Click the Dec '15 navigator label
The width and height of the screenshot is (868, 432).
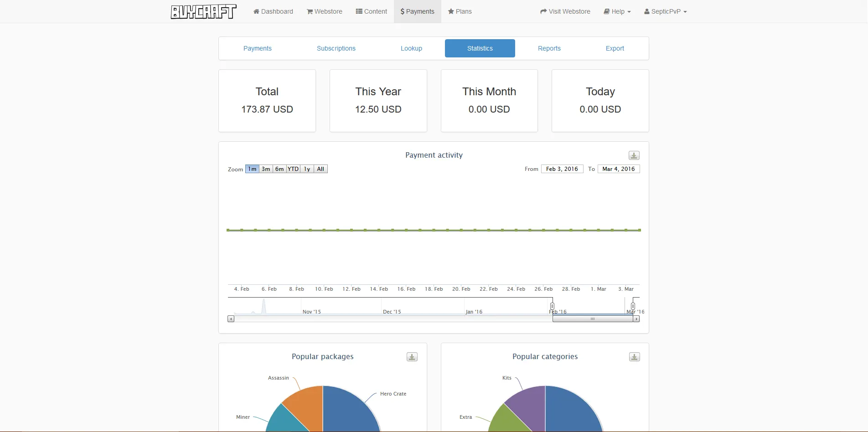click(392, 312)
